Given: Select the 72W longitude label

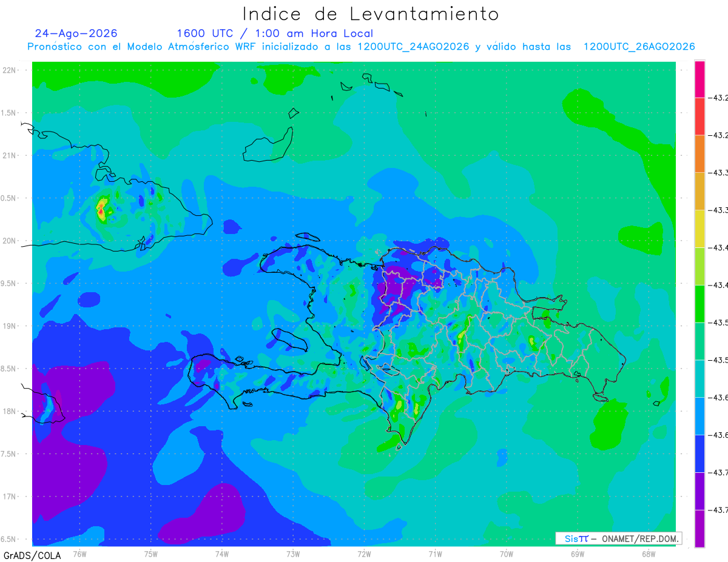Looking at the screenshot, I should (364, 554).
